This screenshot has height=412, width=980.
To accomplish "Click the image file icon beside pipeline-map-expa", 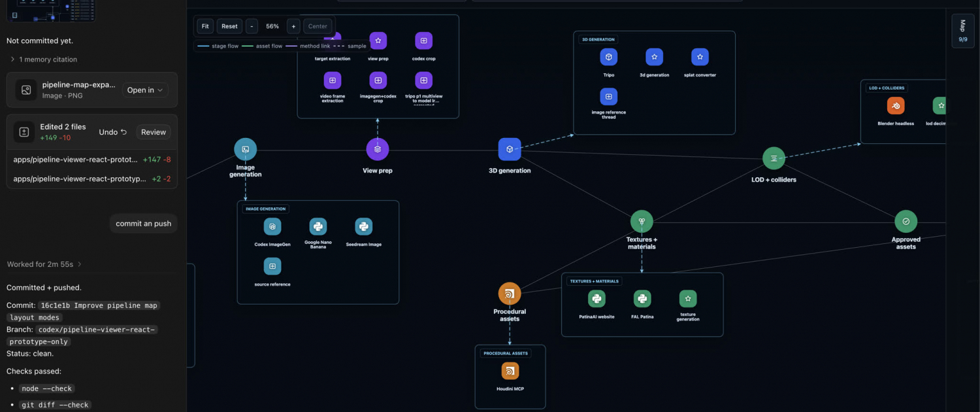I will click(x=26, y=90).
